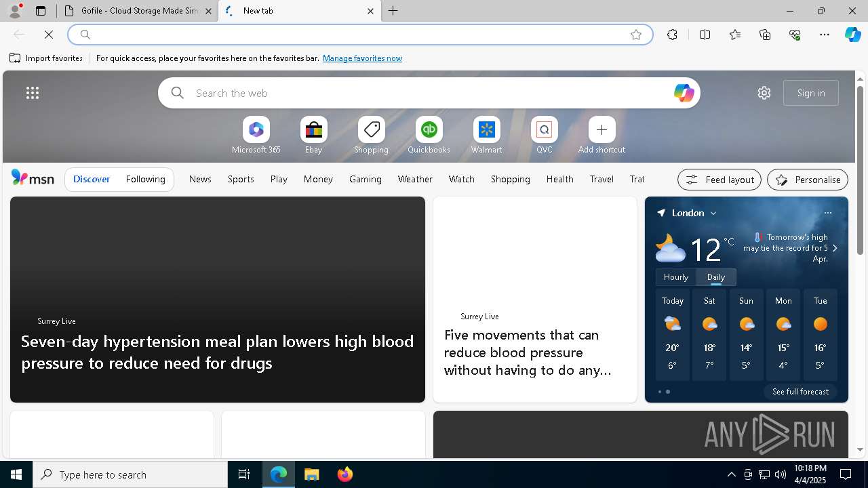Click Manage favorites now link
The image size is (868, 488).
point(362,58)
